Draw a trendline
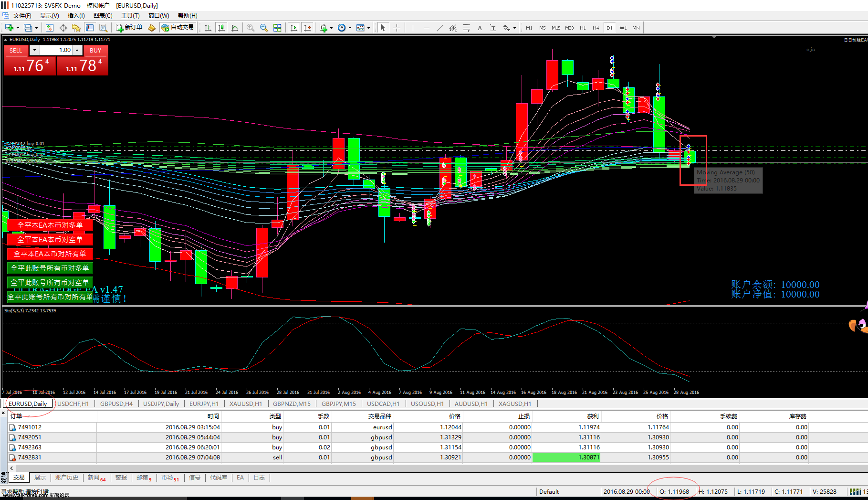Screen dimensions: 868x500 coord(440,28)
